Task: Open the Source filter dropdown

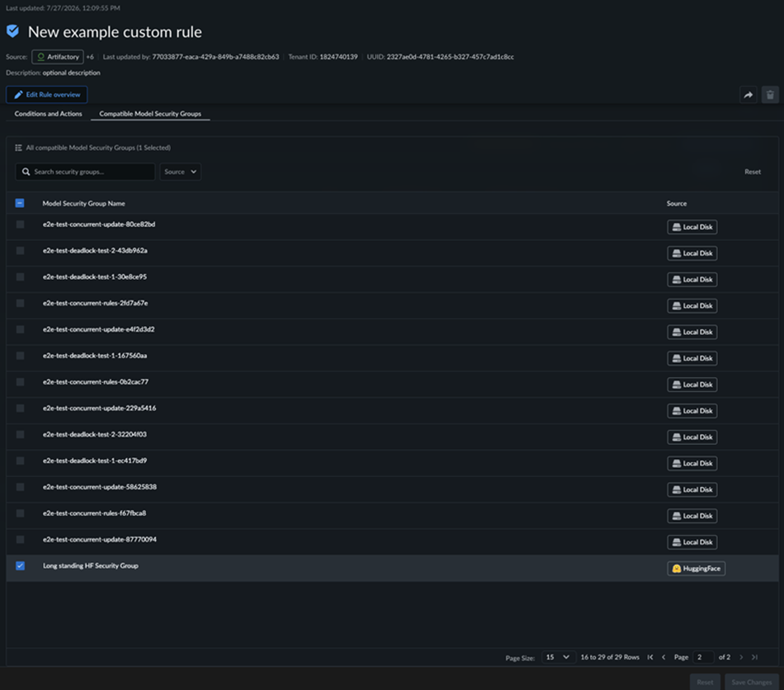Action: (x=180, y=172)
